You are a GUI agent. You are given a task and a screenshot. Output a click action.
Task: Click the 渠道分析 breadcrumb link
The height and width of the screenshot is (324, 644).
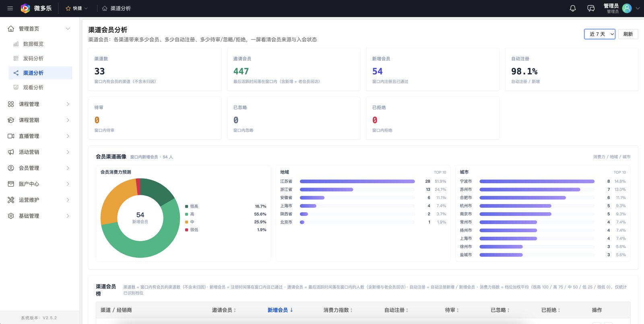click(120, 8)
